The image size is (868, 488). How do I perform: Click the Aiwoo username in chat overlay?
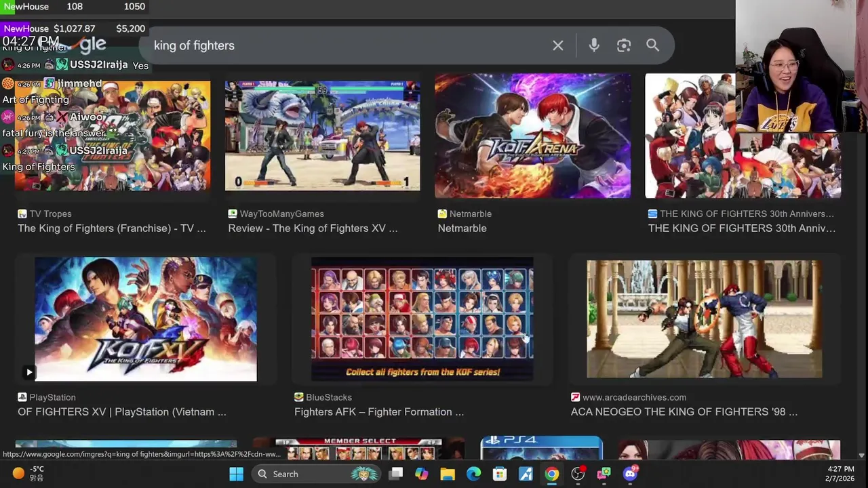(87, 117)
